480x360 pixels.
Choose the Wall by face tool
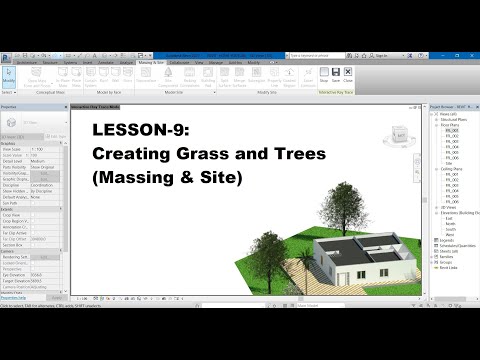115,75
